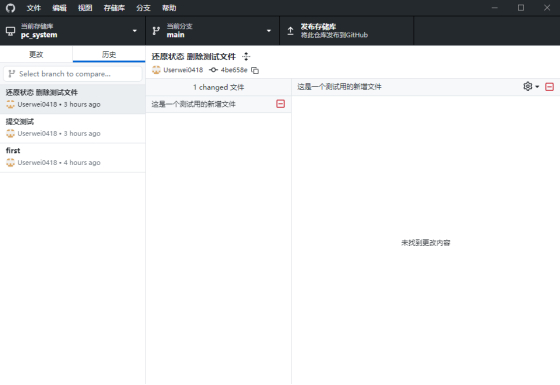Open the 视图 menu
The width and height of the screenshot is (560, 385).
(85, 8)
